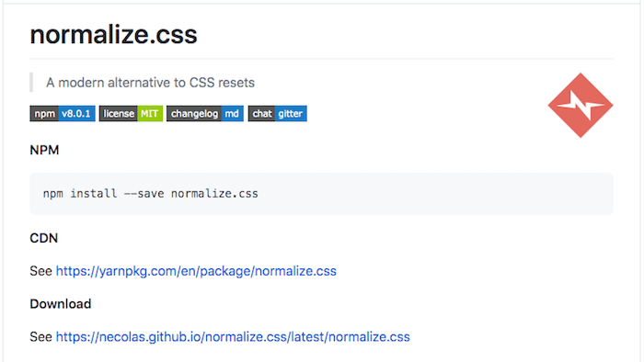This screenshot has width=644, height=362.
Task: Click the dark 'license' badge label
Action: [119, 114]
